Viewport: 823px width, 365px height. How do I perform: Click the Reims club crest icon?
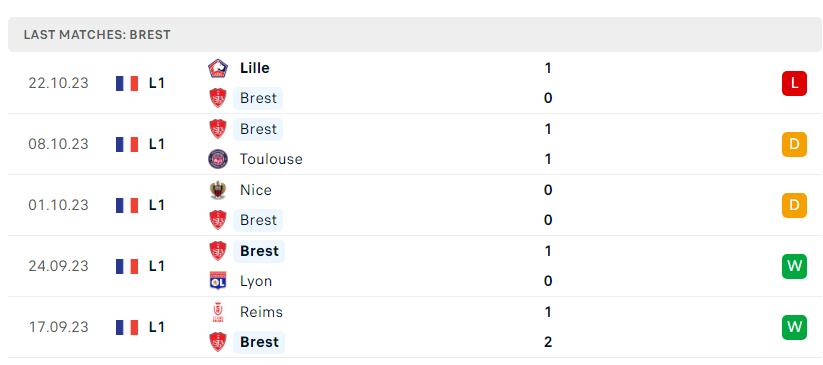coord(217,312)
